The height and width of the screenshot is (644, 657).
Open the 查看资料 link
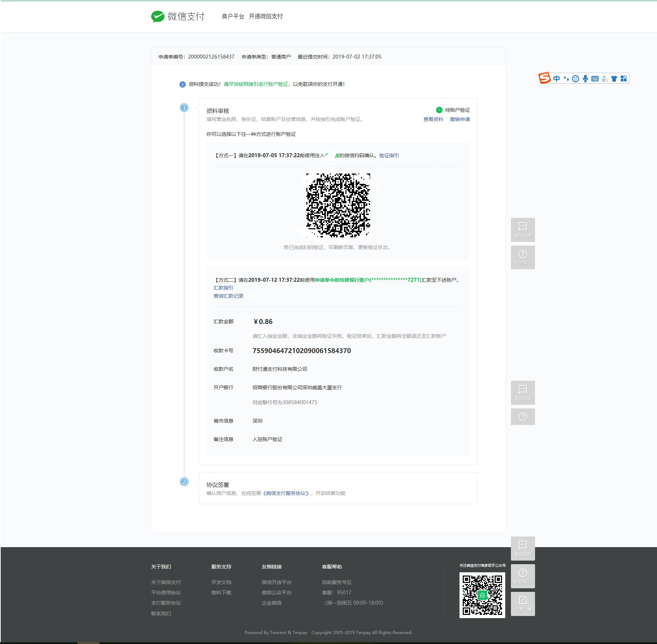pos(433,120)
